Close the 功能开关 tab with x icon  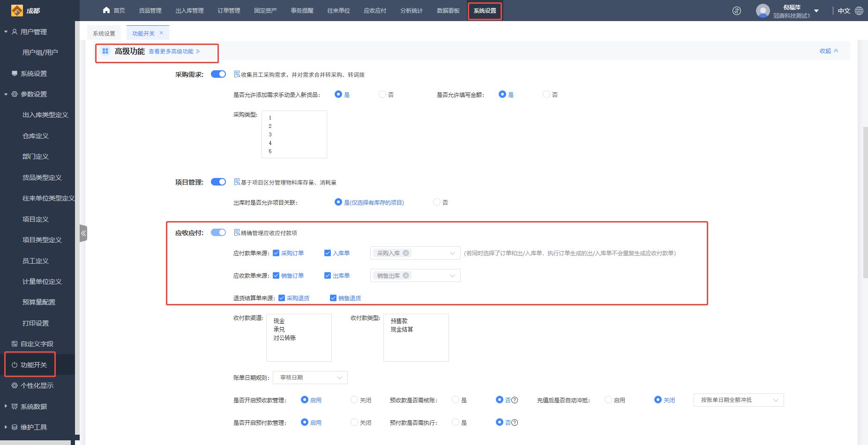coord(161,33)
